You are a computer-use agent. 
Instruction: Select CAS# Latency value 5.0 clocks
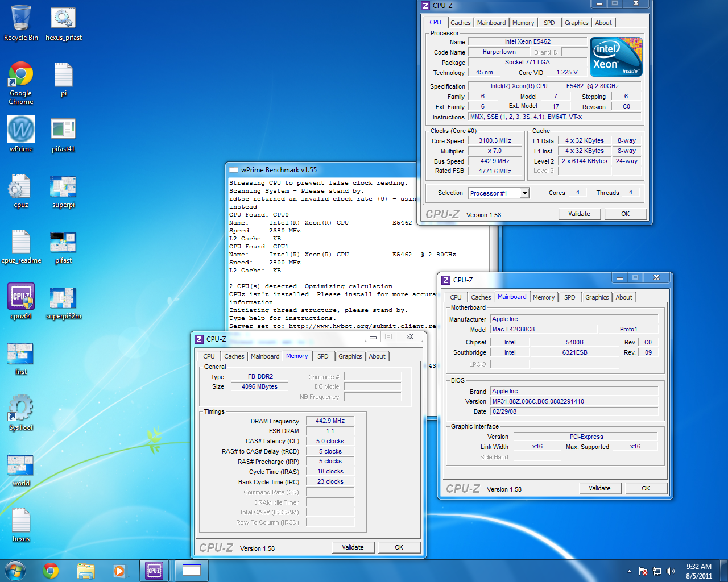click(330, 441)
